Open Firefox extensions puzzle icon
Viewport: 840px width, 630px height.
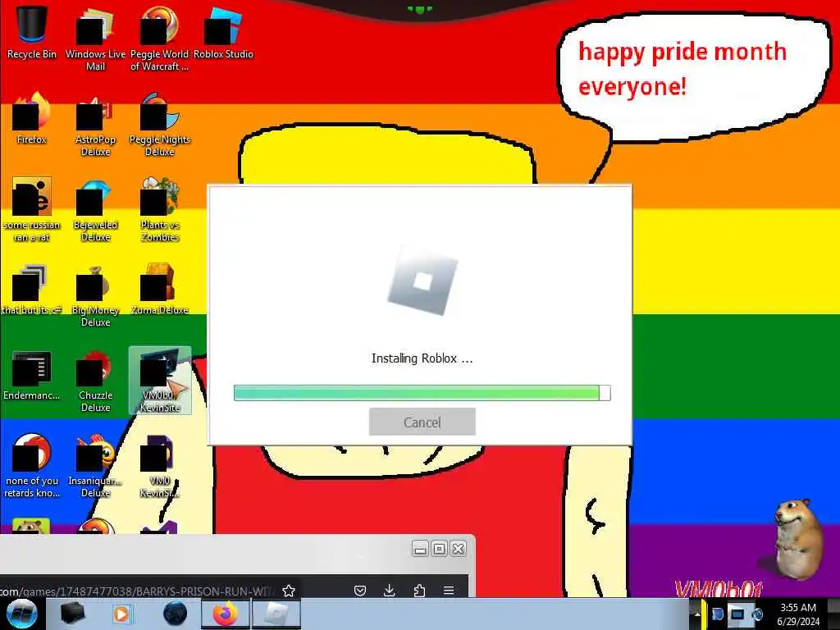419,591
